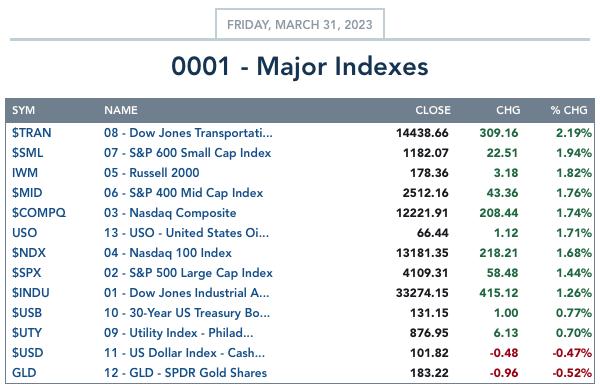Sort by CHG column header
Image resolution: width=600 pixels, height=391 pixels.
[508, 110]
